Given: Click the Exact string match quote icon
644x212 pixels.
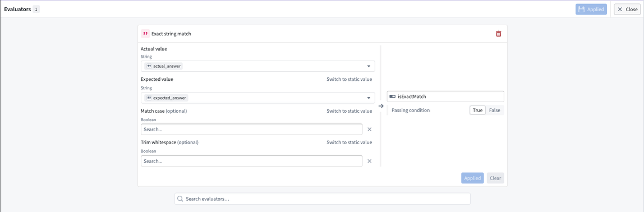Looking at the screenshot, I should (x=145, y=34).
